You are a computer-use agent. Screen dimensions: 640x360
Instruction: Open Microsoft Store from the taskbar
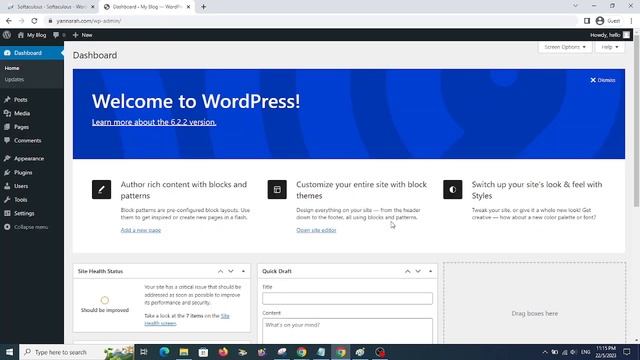(x=203, y=352)
